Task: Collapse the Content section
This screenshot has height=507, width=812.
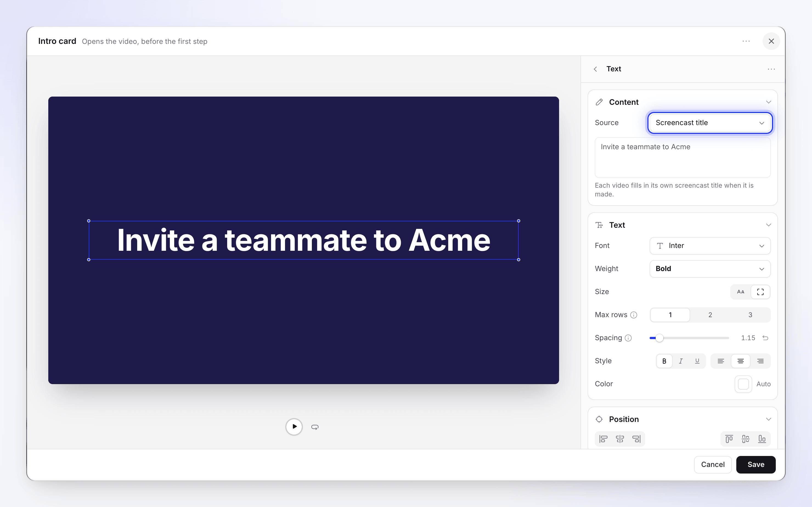Action: click(768, 102)
